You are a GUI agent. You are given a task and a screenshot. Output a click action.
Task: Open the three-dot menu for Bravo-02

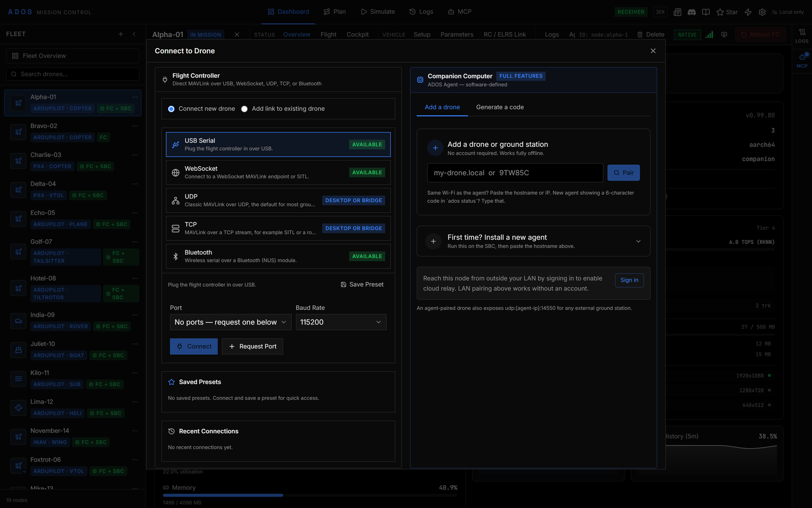click(x=135, y=126)
